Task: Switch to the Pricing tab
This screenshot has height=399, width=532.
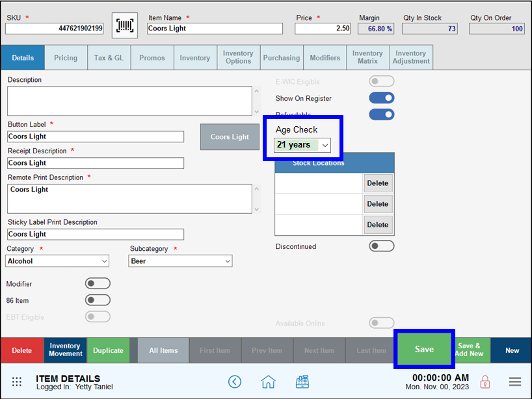Action: [x=66, y=58]
